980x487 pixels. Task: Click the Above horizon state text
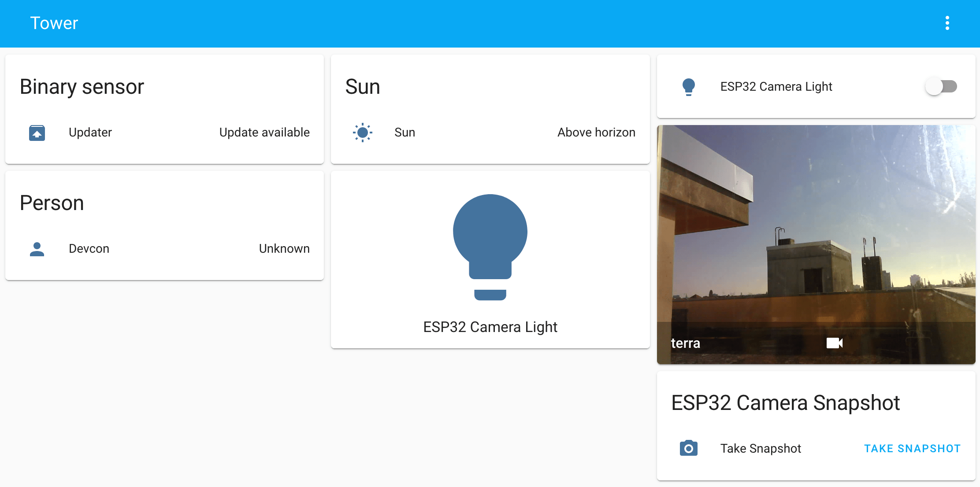click(596, 133)
